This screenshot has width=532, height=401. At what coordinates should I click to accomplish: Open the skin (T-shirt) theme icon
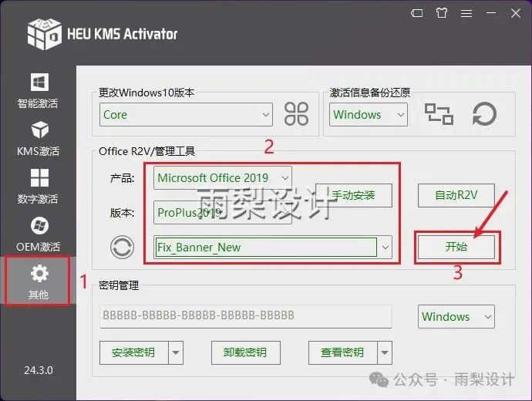click(x=442, y=13)
